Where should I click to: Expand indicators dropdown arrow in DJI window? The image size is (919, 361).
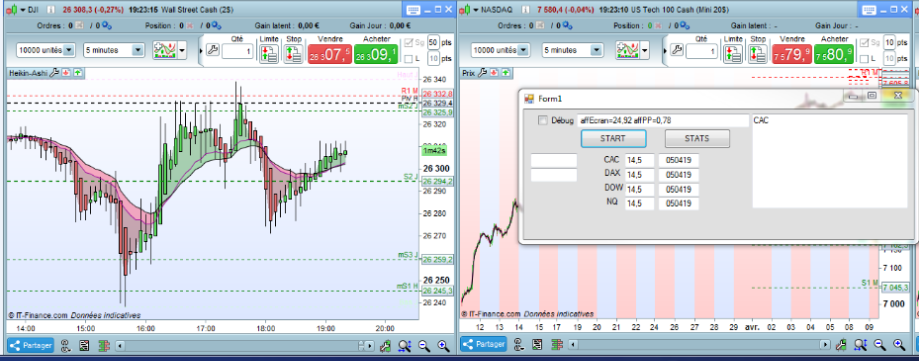(181, 50)
